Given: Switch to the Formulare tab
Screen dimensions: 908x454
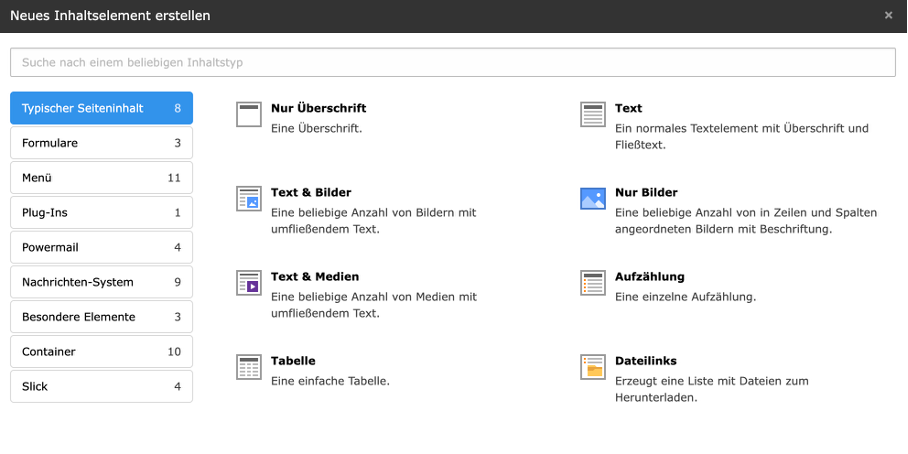Looking at the screenshot, I should (x=101, y=143).
